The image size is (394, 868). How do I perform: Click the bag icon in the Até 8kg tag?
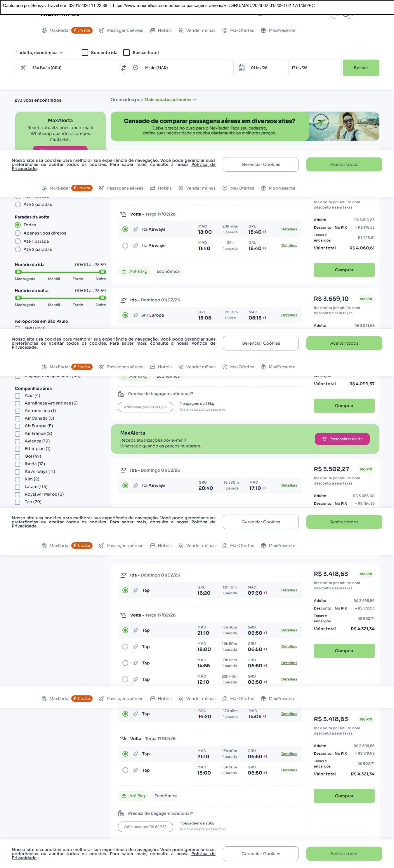click(124, 796)
